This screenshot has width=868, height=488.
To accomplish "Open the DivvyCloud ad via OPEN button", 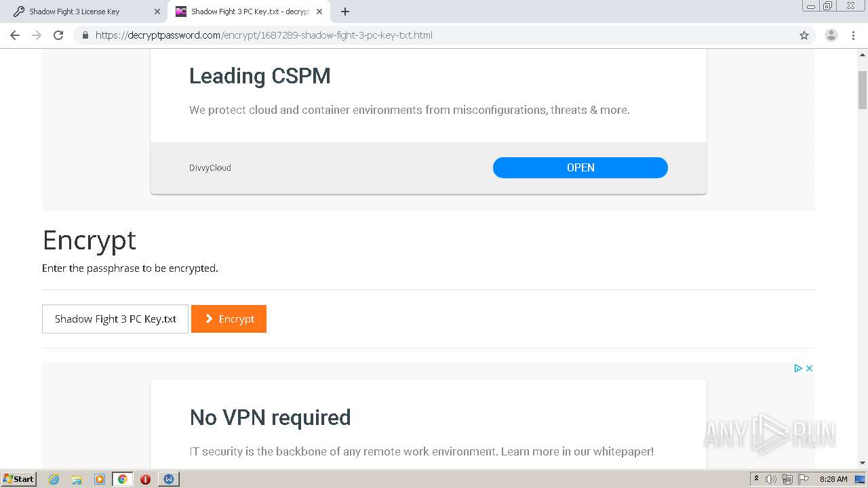I will [580, 167].
